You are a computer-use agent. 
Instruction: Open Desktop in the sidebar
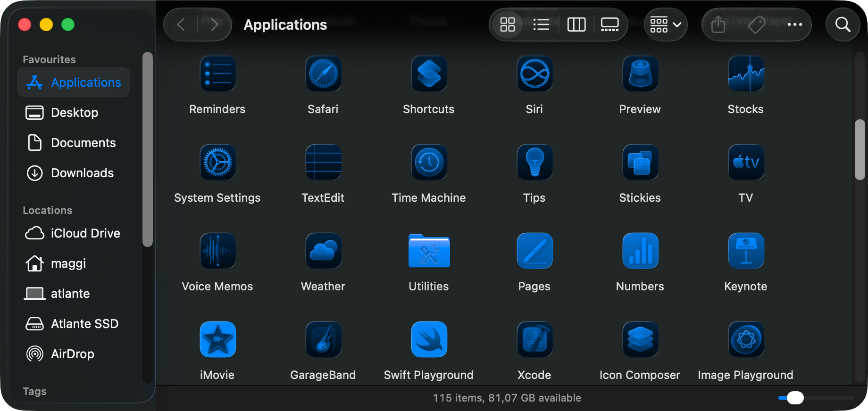point(74,113)
